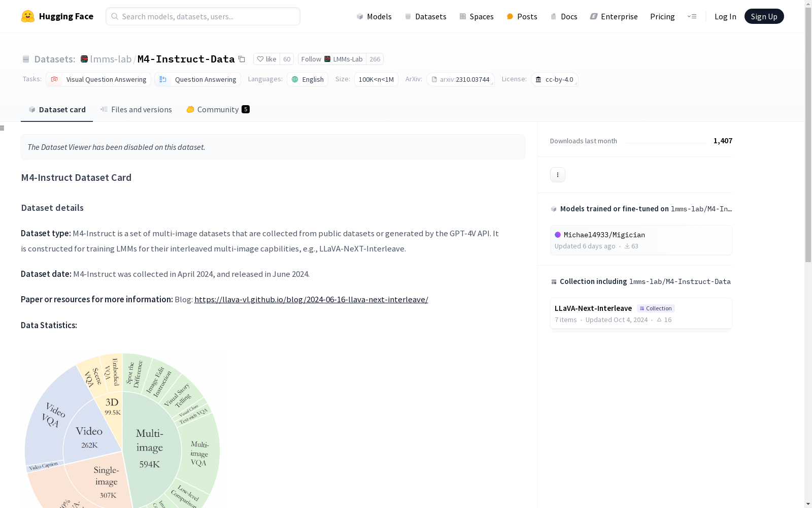Screen dimensions: 812x508
Task: Open the table of contents icon at left edge
Action: point(3,128)
